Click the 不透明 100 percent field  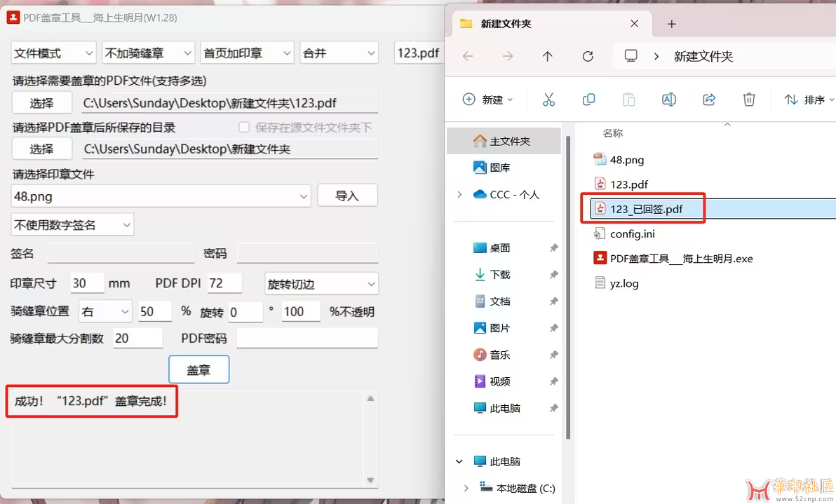[x=301, y=311]
